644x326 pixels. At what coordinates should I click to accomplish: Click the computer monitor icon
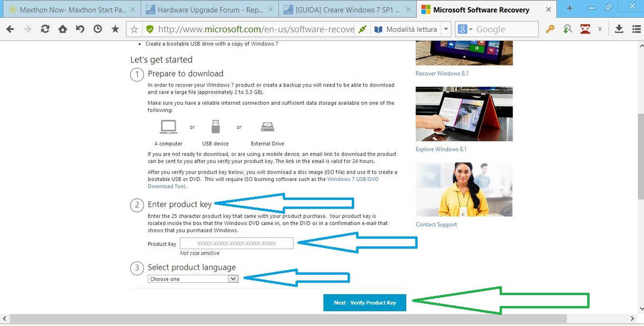169,127
